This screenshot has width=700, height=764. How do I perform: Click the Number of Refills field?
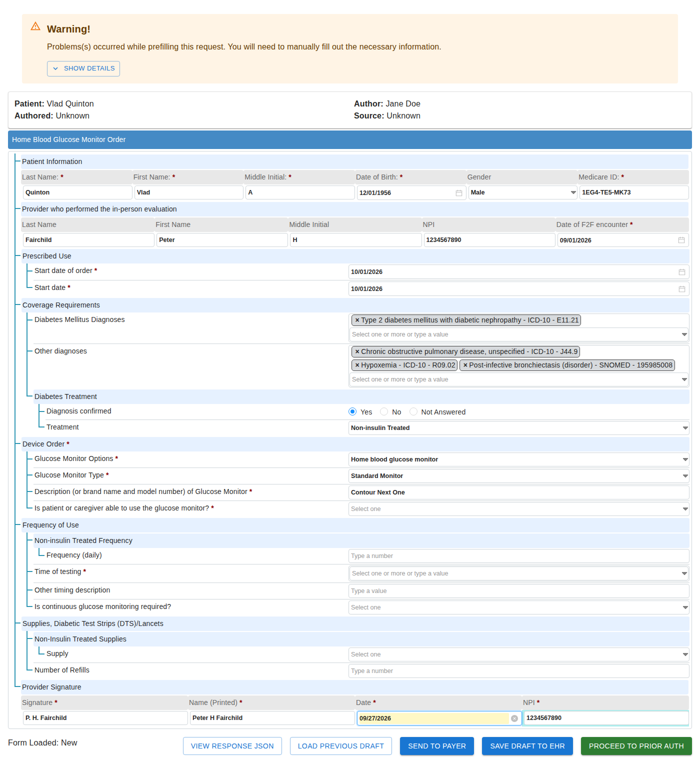pos(519,671)
